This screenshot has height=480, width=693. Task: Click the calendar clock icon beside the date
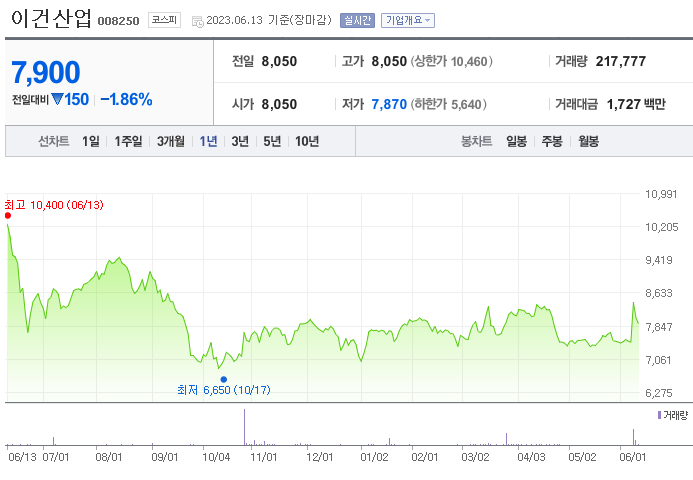point(198,21)
